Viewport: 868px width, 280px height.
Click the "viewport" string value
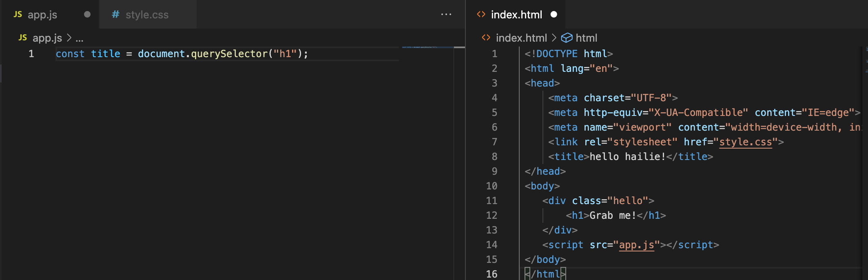click(x=642, y=127)
